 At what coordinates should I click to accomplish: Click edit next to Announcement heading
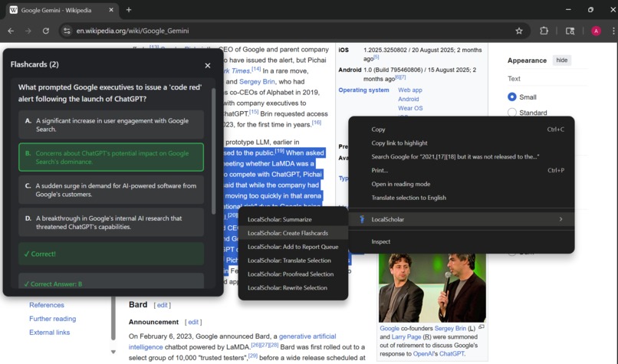(x=193, y=322)
